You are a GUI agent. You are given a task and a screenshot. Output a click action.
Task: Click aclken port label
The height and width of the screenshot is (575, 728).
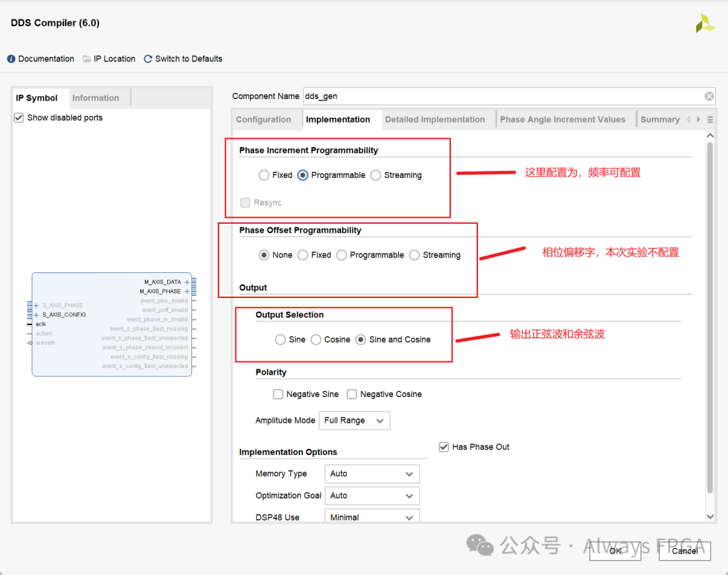click(x=44, y=334)
